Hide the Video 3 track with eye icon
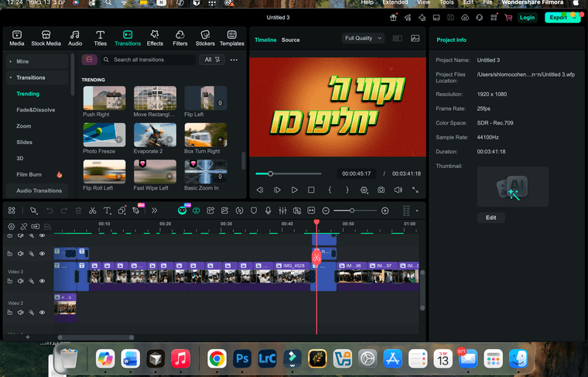 tap(43, 281)
